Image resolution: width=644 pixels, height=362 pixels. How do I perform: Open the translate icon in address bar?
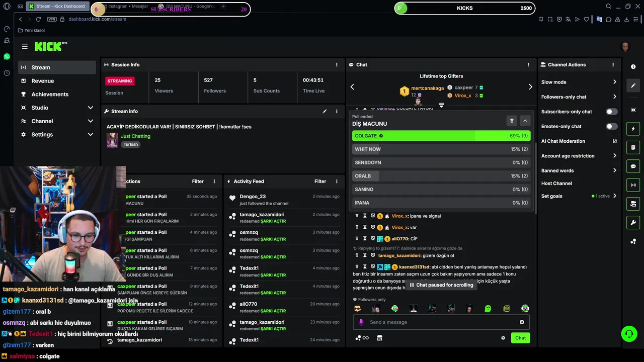568,19
